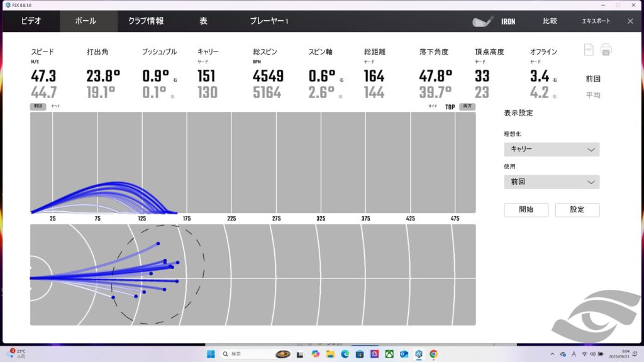Switch to the クラブ情報 tab
Screen dimensions: 644x362
click(x=146, y=21)
